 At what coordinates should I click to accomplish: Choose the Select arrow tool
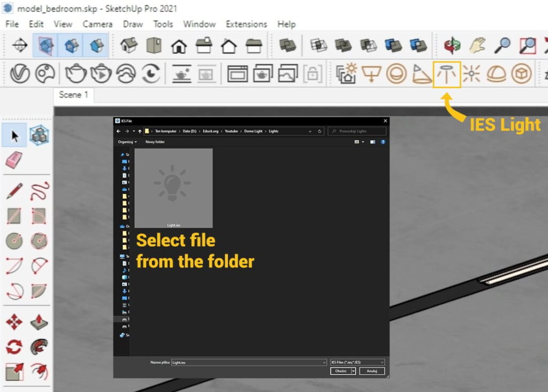[x=13, y=135]
